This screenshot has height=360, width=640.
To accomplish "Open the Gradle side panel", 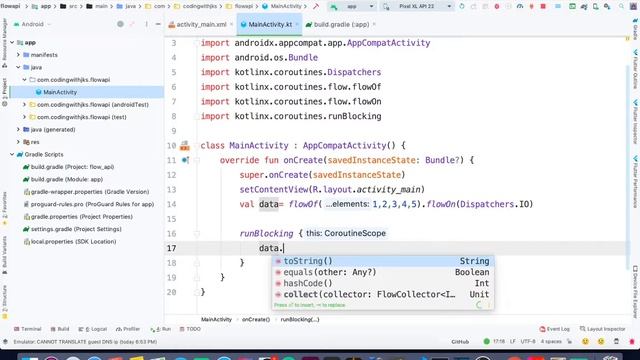I will pyautogui.click(x=636, y=29).
